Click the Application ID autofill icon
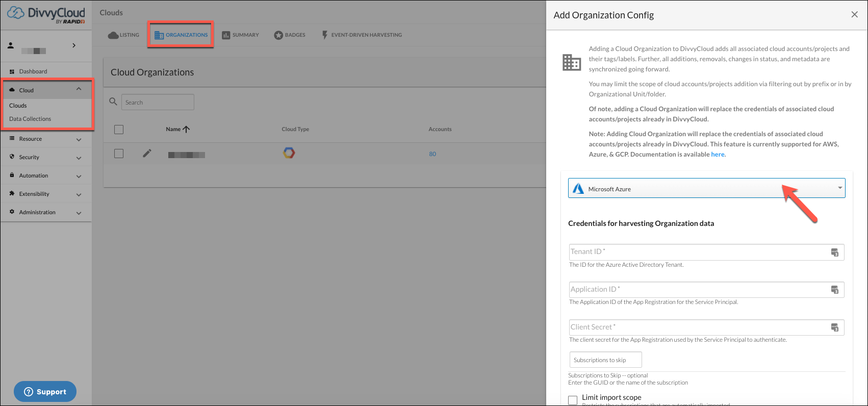868x406 pixels. click(x=835, y=290)
